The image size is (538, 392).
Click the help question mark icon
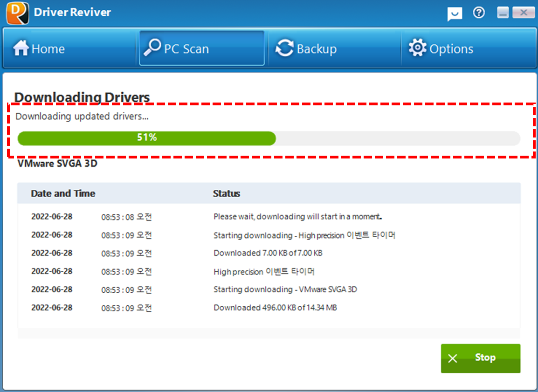pyautogui.click(x=479, y=13)
